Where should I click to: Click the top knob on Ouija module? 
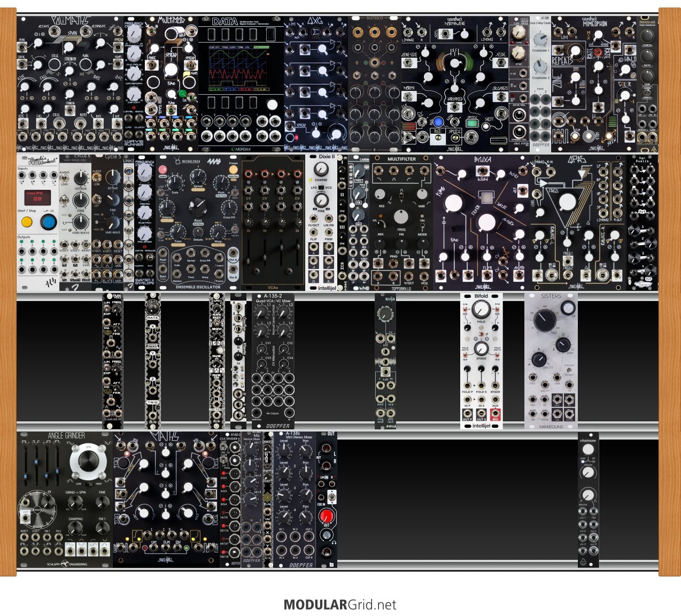coord(385,313)
